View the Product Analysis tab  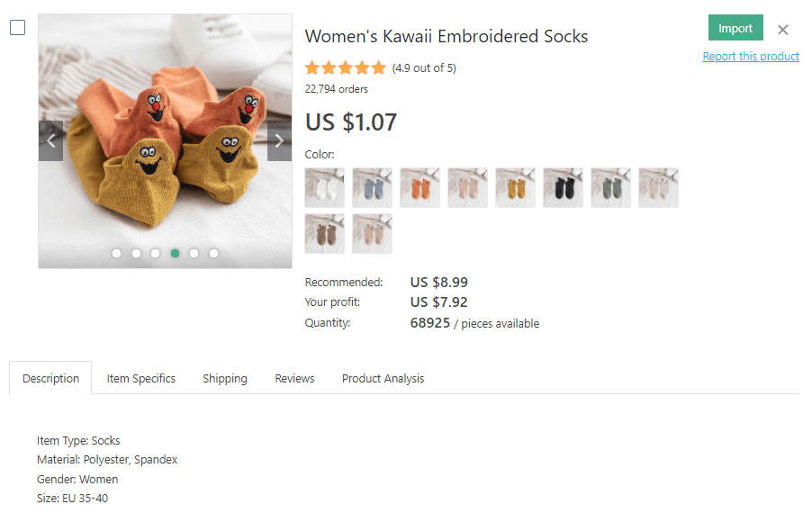[x=383, y=378]
